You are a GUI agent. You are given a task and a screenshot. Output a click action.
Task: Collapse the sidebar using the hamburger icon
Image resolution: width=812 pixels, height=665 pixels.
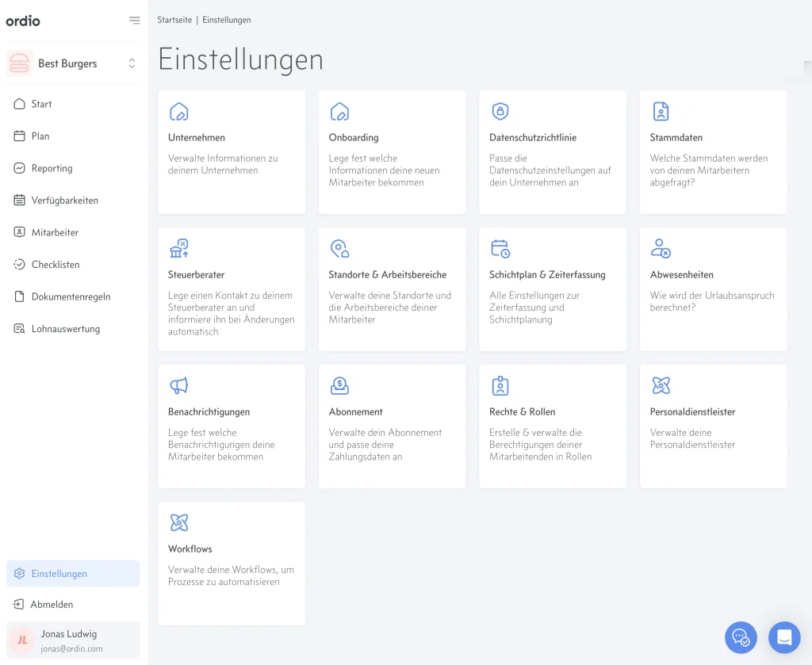[x=134, y=21]
